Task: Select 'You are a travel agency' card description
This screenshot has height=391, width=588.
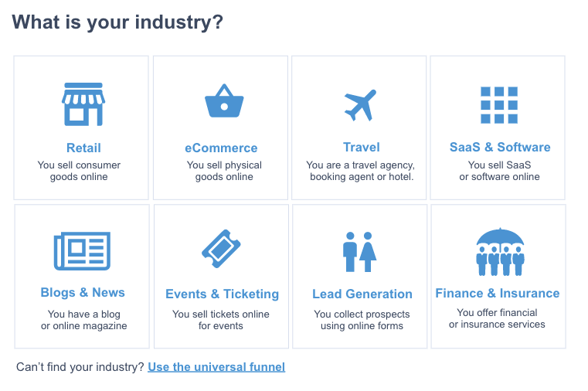Action: pos(361,171)
